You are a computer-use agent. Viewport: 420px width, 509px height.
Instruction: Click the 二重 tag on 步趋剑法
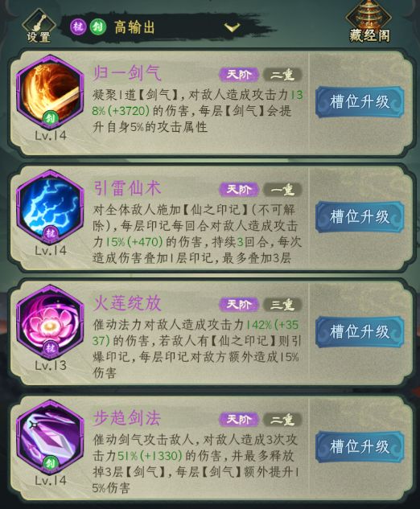coord(282,420)
